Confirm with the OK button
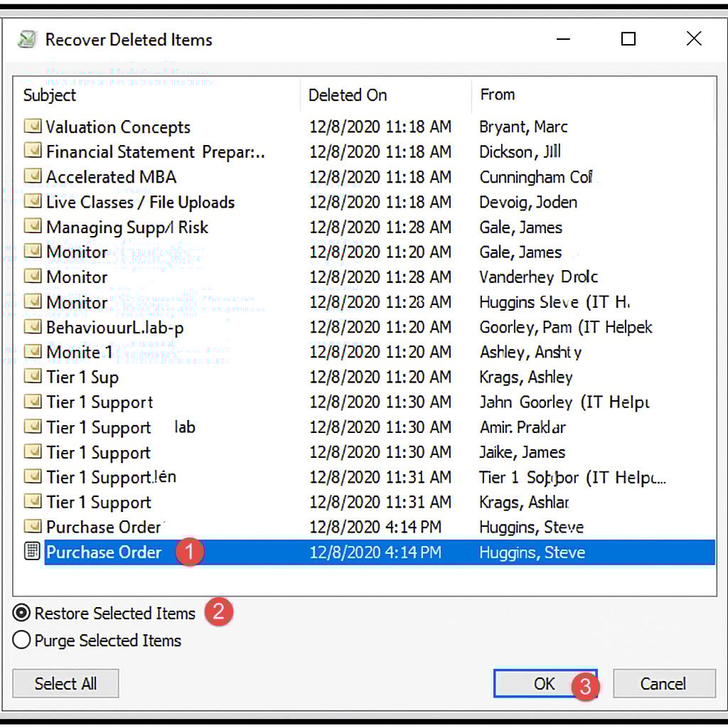This screenshot has height=728, width=728. (x=545, y=683)
